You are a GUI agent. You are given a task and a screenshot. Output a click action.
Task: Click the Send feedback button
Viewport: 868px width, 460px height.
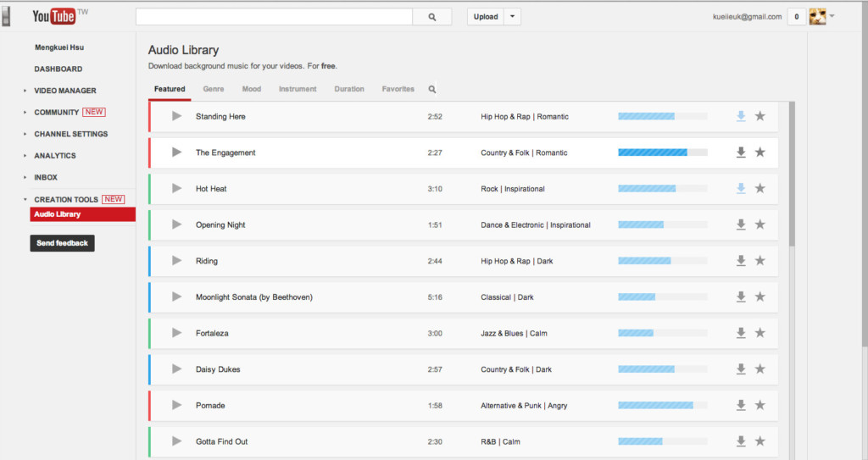coord(62,243)
